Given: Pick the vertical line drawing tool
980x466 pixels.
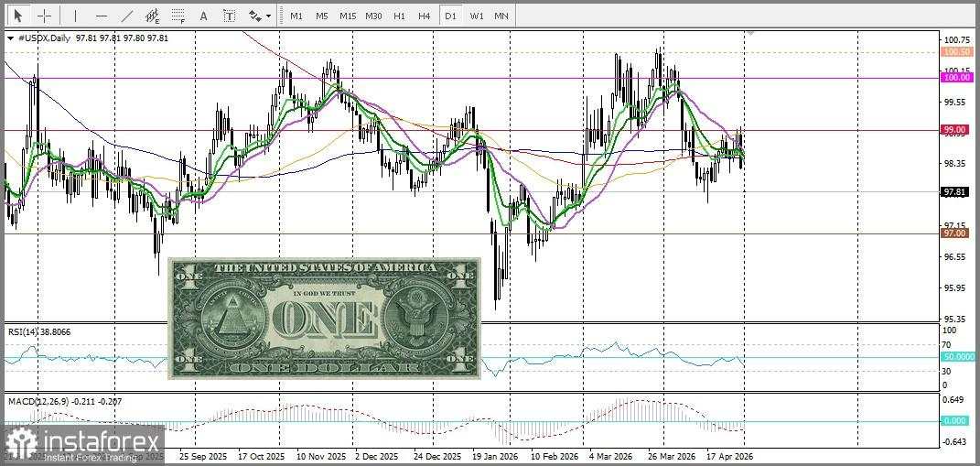Looking at the screenshot, I should 76,16.
